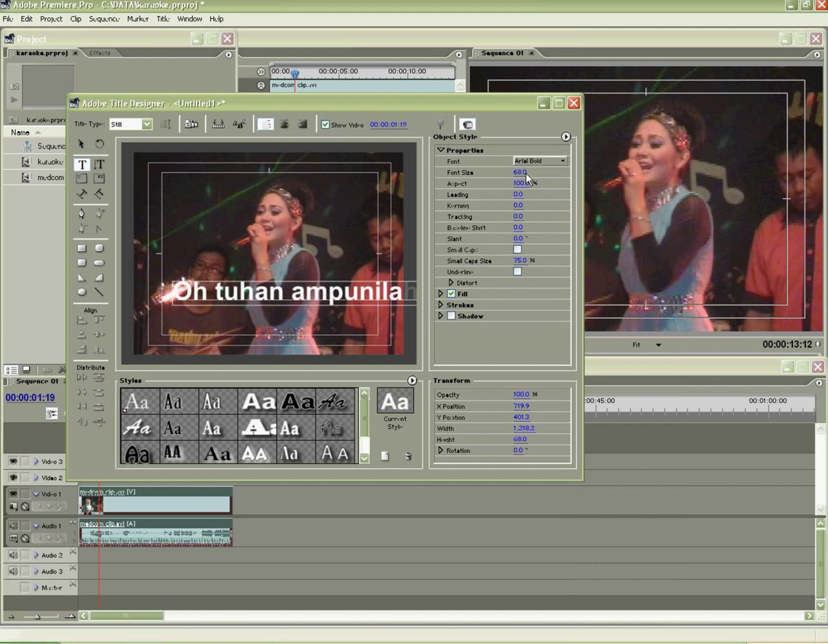This screenshot has height=644, width=828.
Task: Toggle the Show Video checkbox
Action: point(325,124)
